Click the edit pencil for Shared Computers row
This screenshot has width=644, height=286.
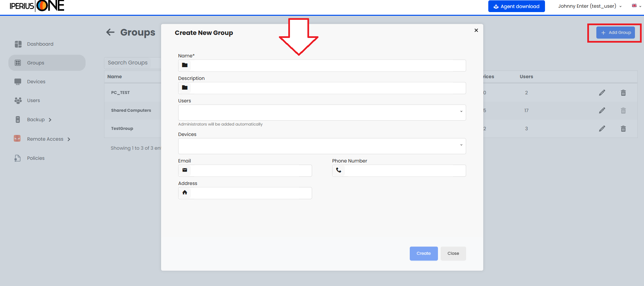(x=602, y=110)
